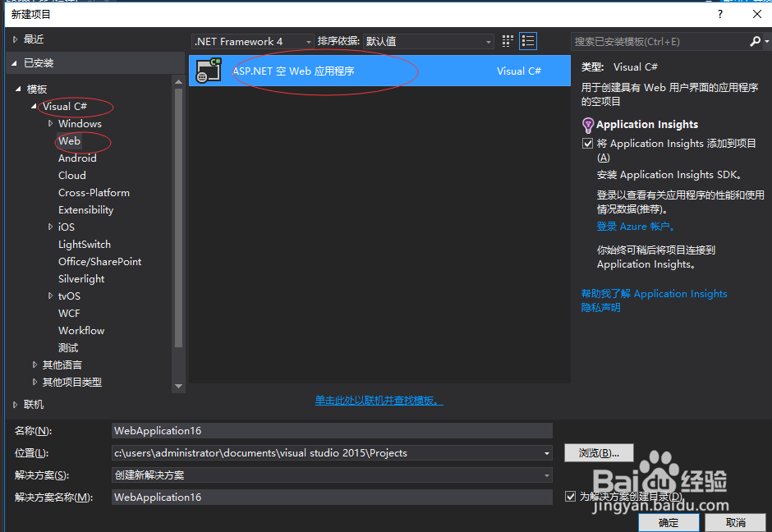
Task: Focus the 解决方案名称 field
Action: pos(332,497)
